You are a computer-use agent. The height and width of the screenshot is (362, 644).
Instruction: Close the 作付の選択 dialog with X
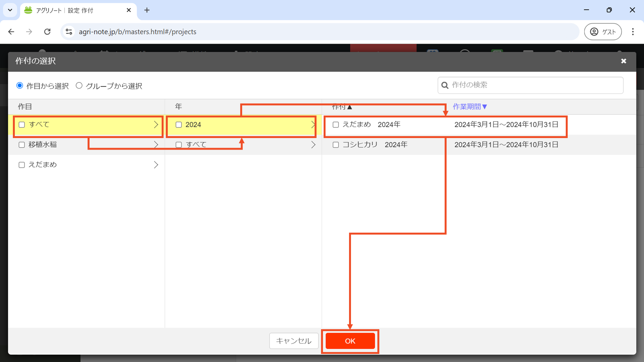click(623, 61)
